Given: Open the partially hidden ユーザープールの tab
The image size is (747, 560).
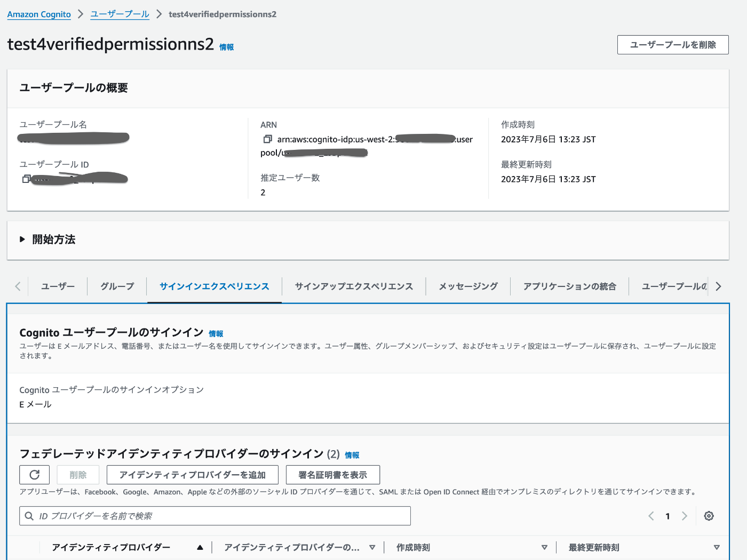Looking at the screenshot, I should pos(674,286).
